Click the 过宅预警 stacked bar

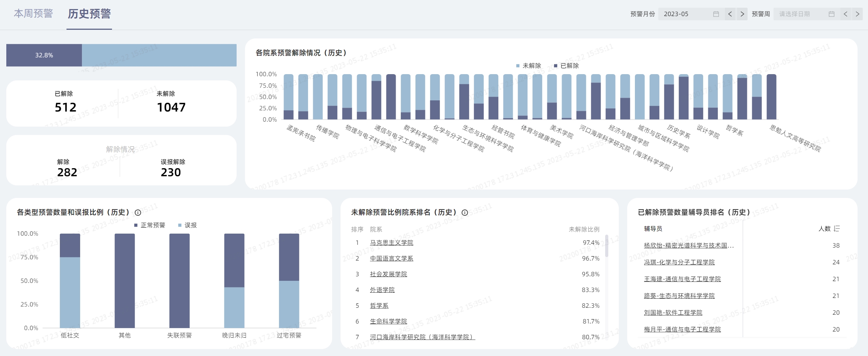(x=289, y=281)
